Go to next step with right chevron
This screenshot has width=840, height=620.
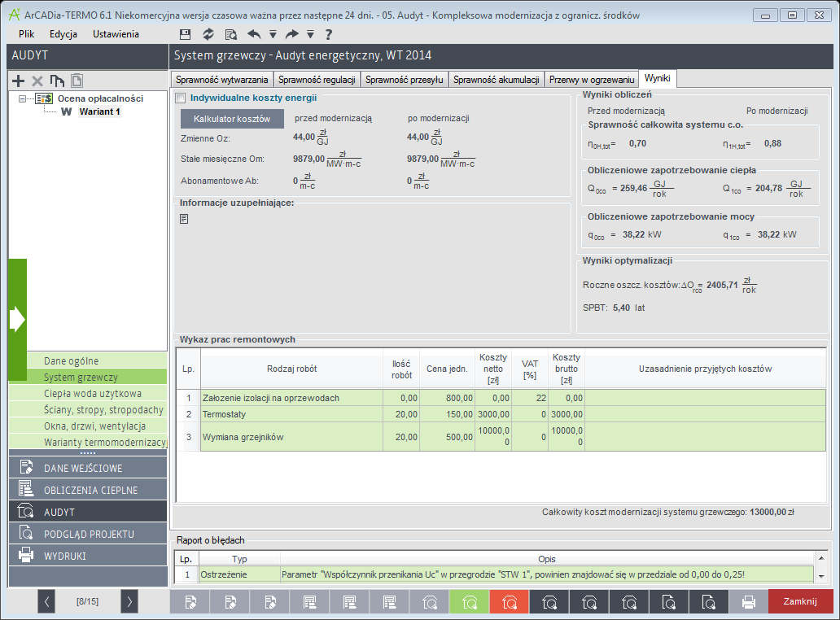click(x=129, y=601)
